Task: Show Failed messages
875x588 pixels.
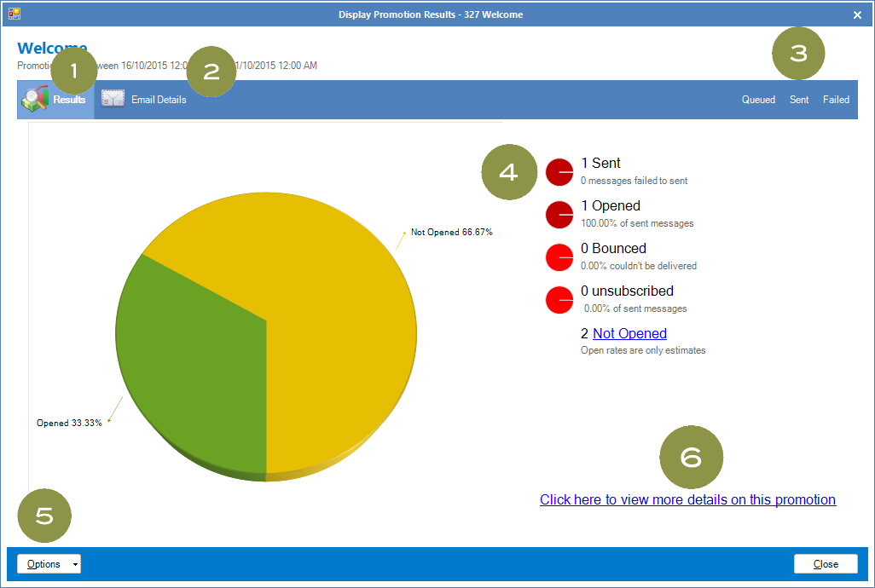Action: (x=836, y=100)
